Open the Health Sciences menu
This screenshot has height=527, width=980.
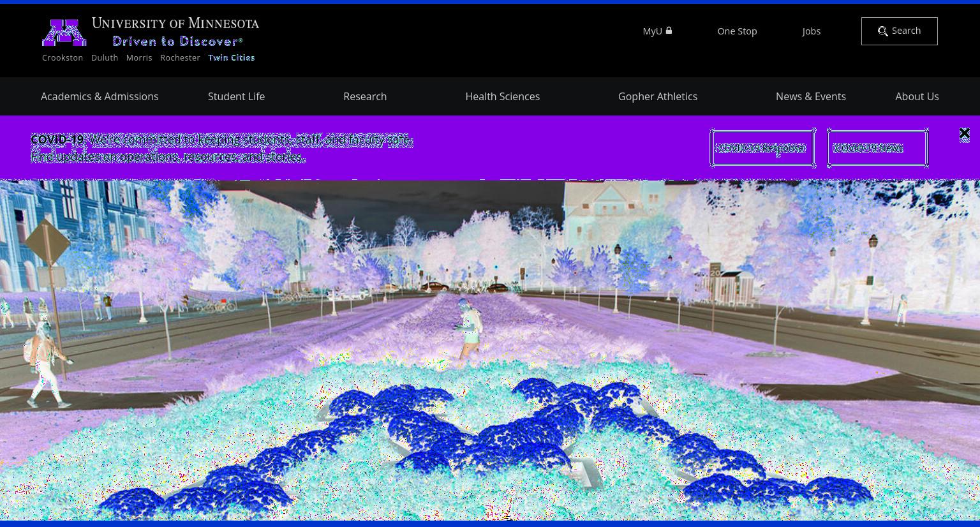[502, 96]
